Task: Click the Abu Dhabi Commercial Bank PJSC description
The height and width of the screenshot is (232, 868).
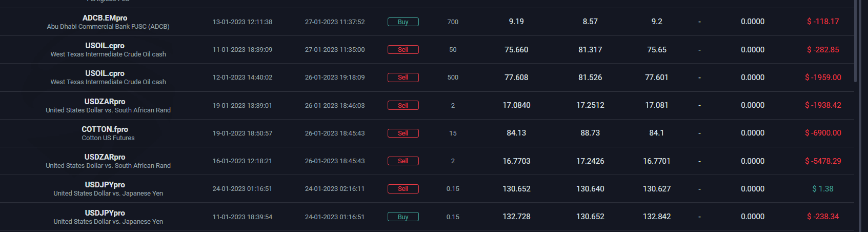Action: coord(108,27)
